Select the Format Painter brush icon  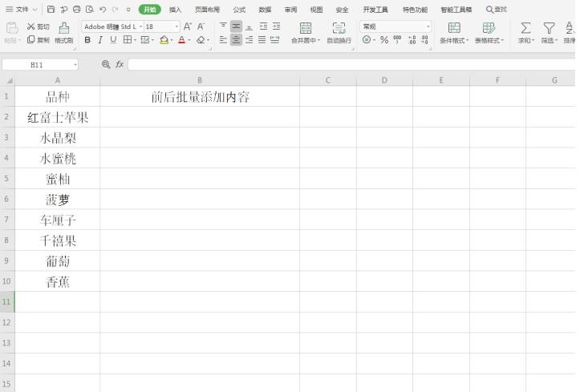click(x=64, y=28)
